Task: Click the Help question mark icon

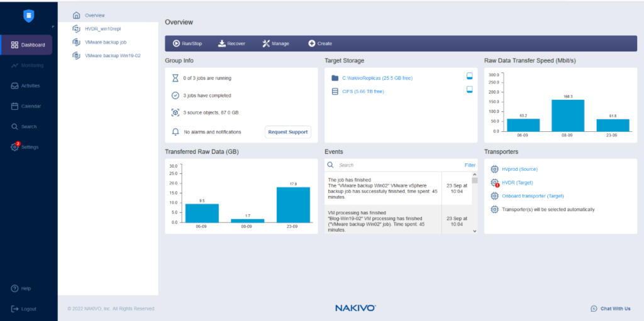Action: (x=15, y=288)
